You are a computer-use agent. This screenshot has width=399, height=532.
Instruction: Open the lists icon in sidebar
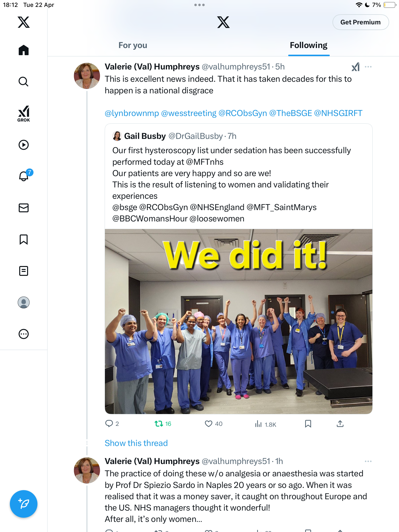click(x=24, y=271)
